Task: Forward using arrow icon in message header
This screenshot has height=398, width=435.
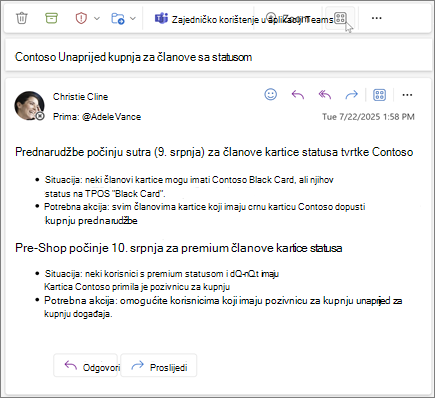Action: (351, 95)
